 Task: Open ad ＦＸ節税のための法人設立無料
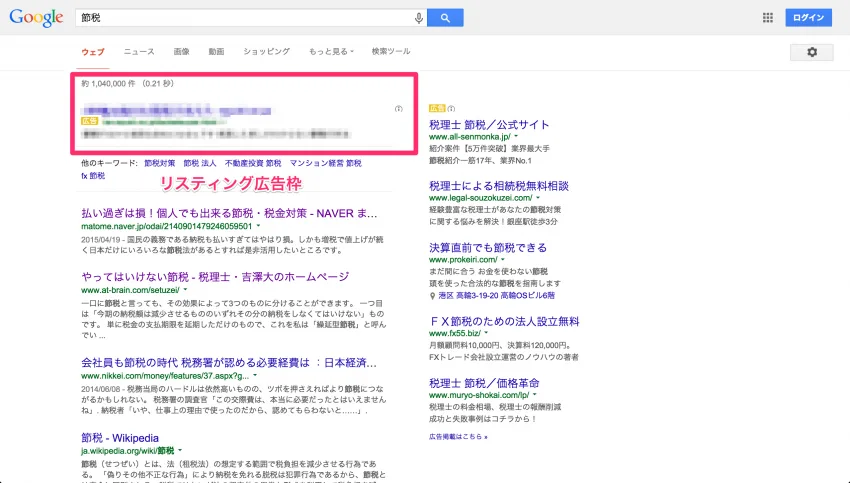point(504,321)
